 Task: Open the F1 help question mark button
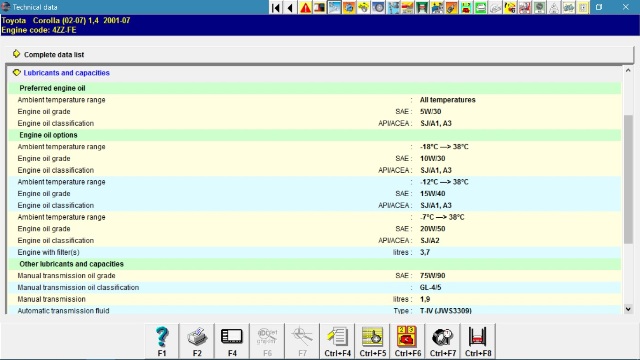(x=162, y=341)
